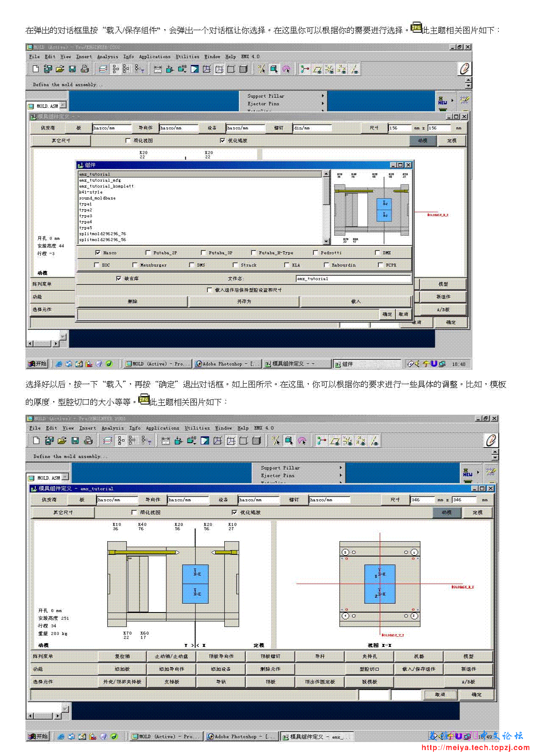534x756 pixels.
Task: Click 开始 Start button in upper screenshot taskbar
Action: click(x=38, y=364)
